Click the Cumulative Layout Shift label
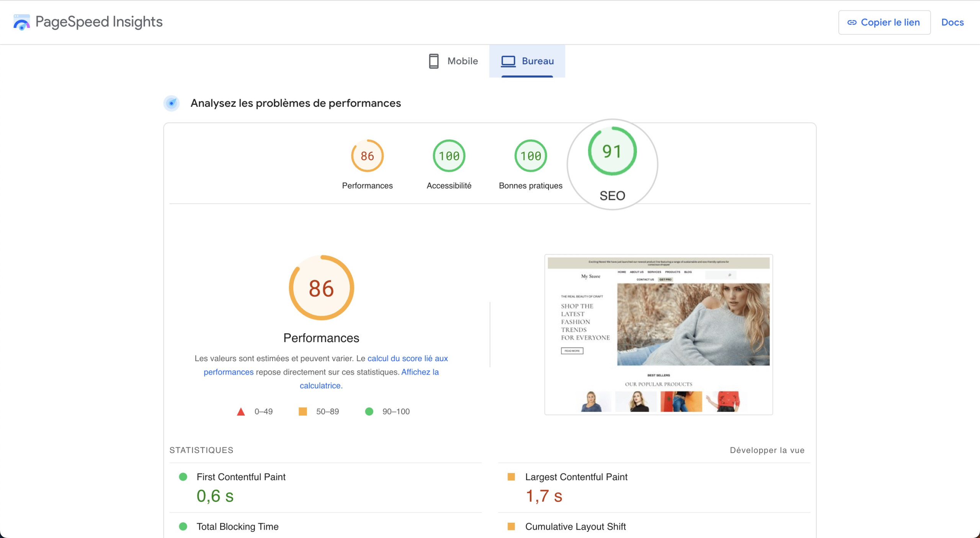 pos(575,527)
